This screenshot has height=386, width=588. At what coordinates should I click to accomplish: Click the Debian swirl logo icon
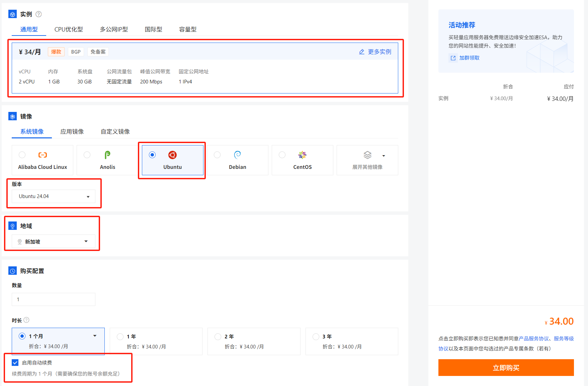(x=237, y=154)
